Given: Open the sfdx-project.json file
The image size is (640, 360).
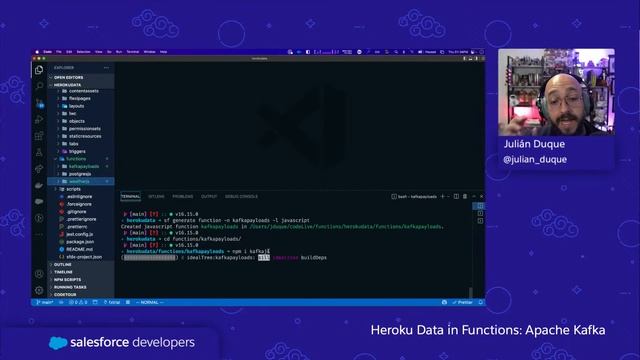Looking at the screenshot, I should click(x=81, y=257).
